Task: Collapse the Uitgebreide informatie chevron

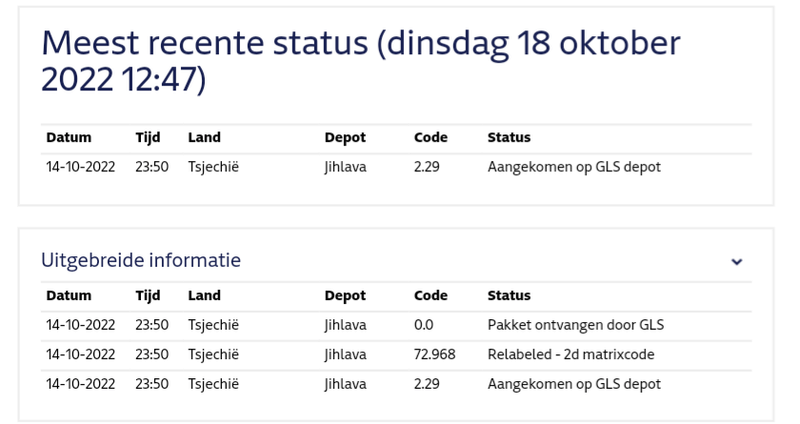Action: pos(737,262)
